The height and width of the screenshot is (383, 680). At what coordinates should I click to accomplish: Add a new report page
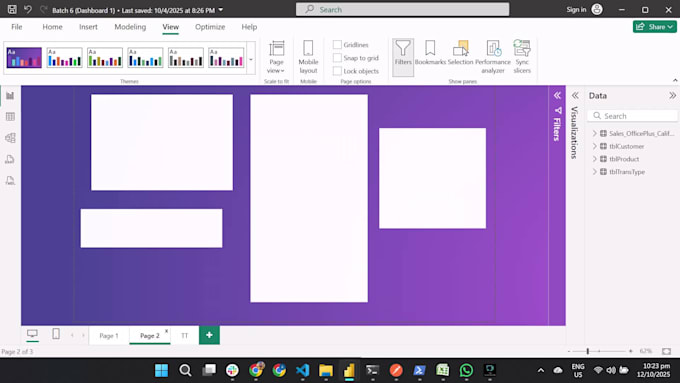209,335
